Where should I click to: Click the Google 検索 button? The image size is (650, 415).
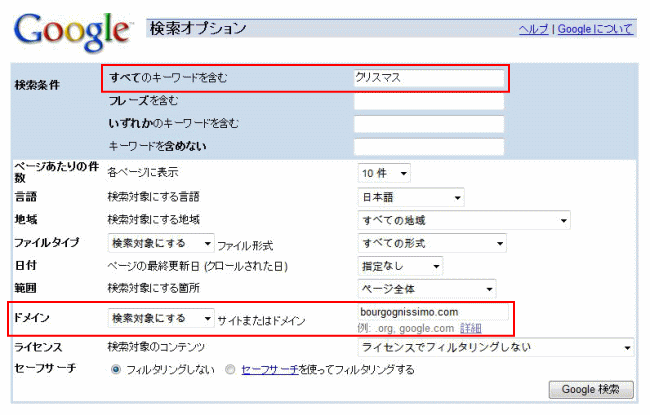591,390
